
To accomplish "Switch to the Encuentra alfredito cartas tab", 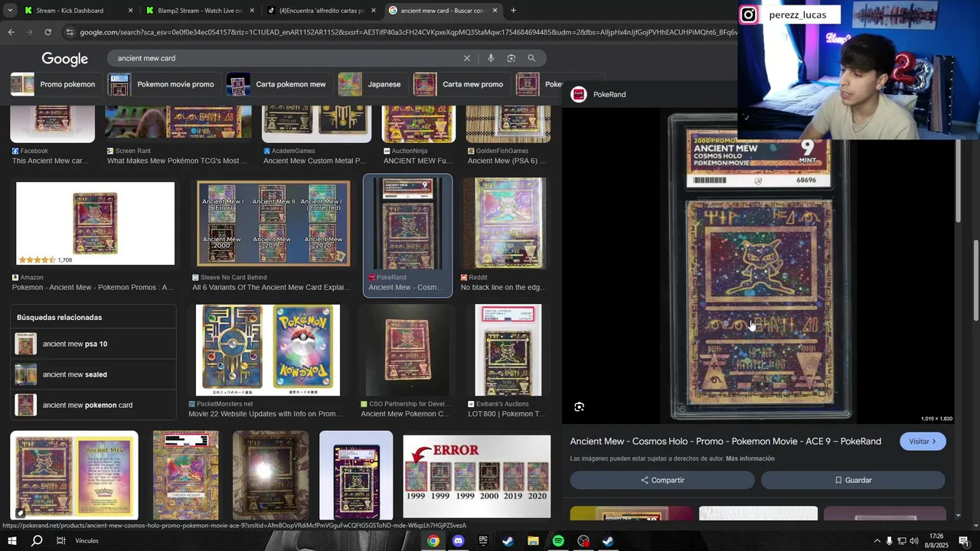I will (320, 11).
